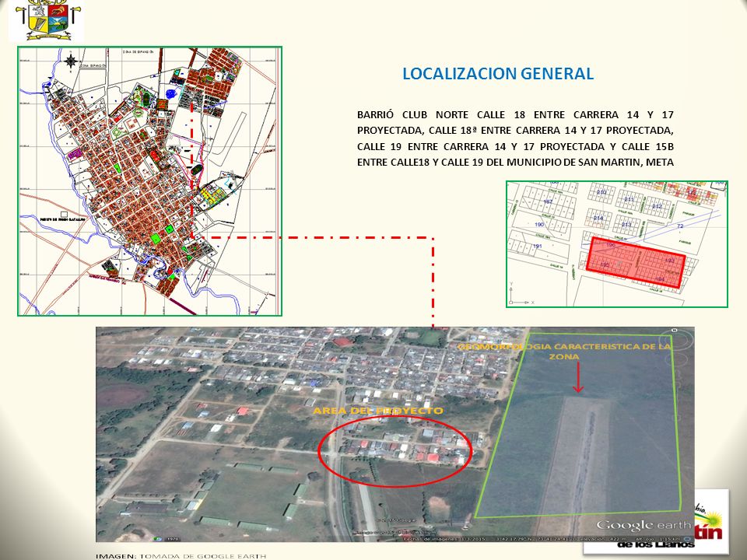Click the 'IMAGEN: TOMADA DE GOOGLE EARTH' caption
Screen dimensions: 747x560
181,556
